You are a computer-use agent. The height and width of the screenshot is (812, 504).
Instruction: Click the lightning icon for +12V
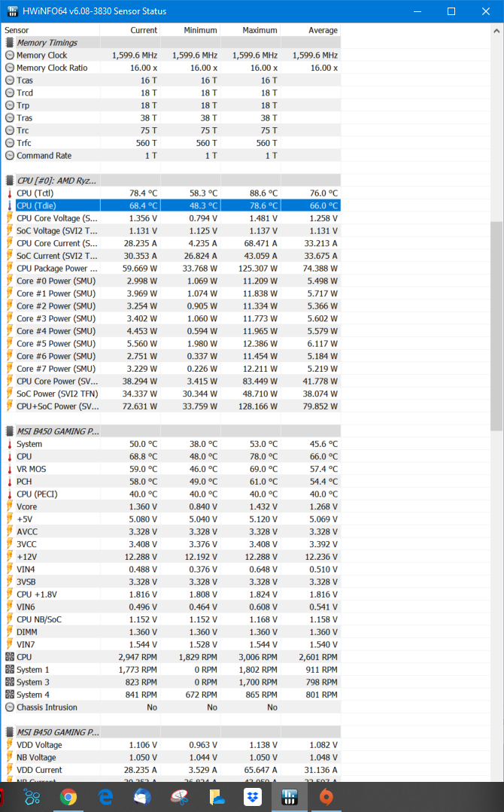tap(9, 557)
